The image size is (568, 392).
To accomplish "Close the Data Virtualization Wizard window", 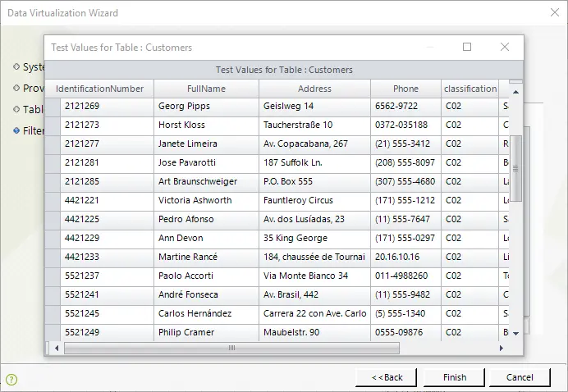I will pos(555,12).
